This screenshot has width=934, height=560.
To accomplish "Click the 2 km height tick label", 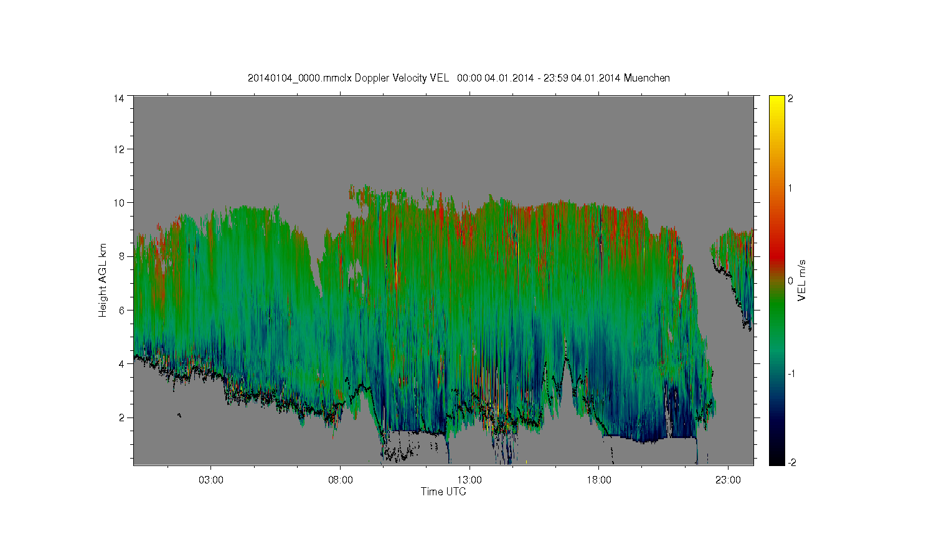I will [121, 417].
